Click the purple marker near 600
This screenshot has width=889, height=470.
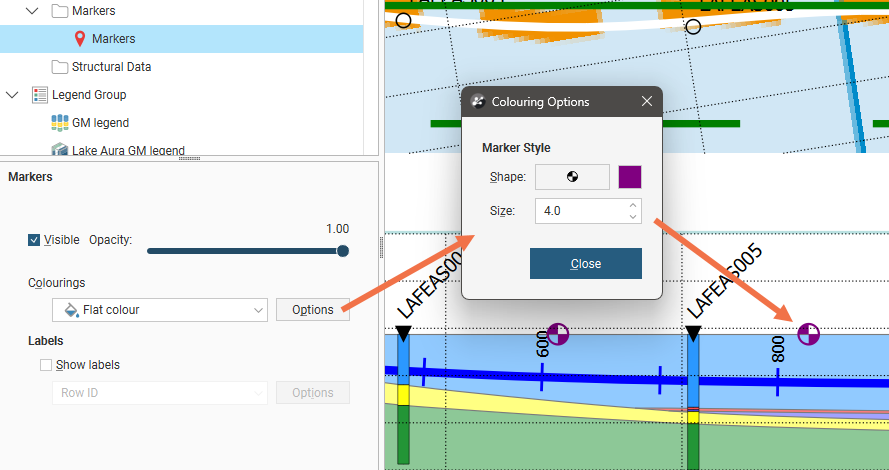[x=558, y=334]
